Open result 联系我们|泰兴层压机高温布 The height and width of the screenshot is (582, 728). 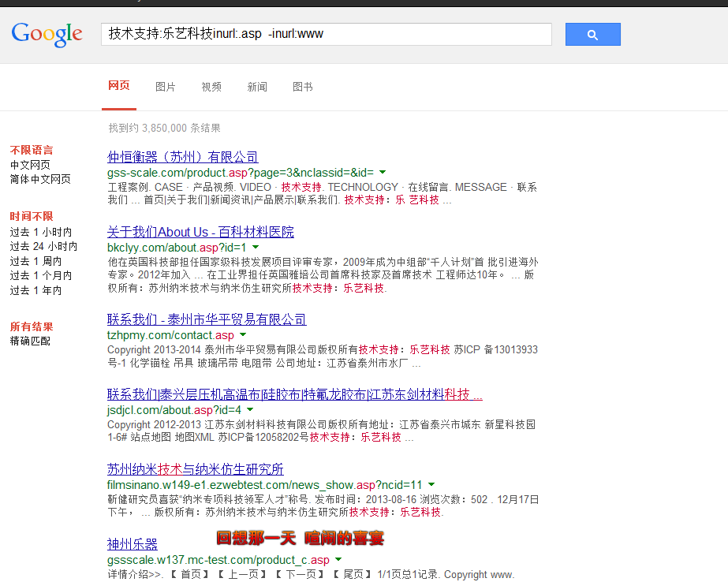click(x=294, y=394)
